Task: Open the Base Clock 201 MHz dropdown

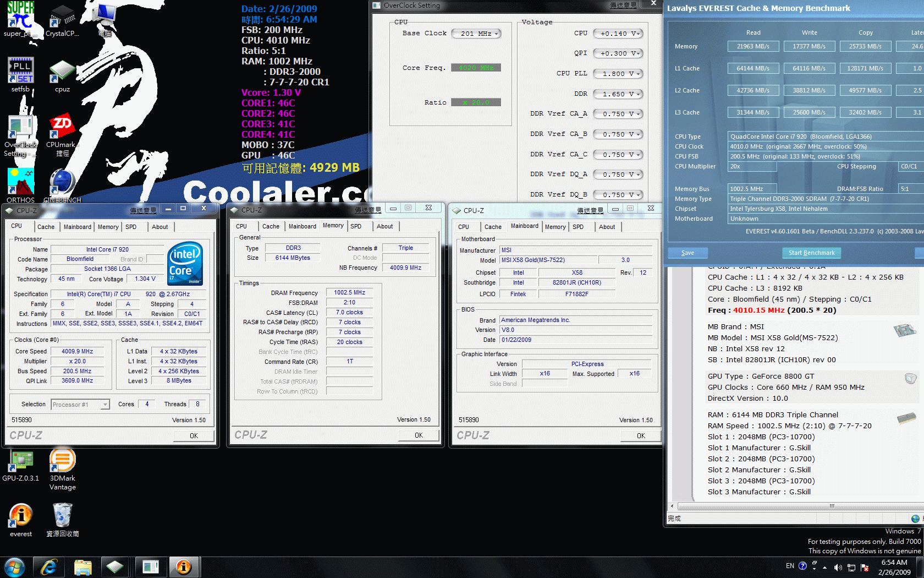Action: [476, 34]
